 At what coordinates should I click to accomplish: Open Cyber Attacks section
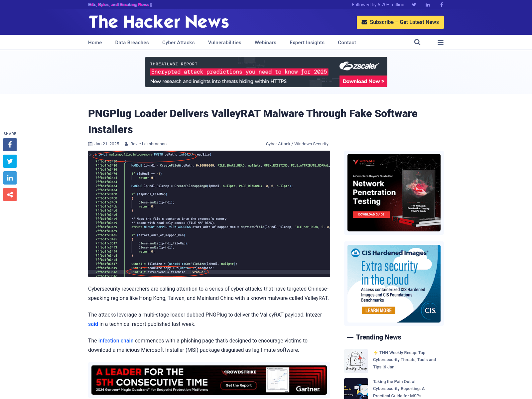click(x=179, y=43)
